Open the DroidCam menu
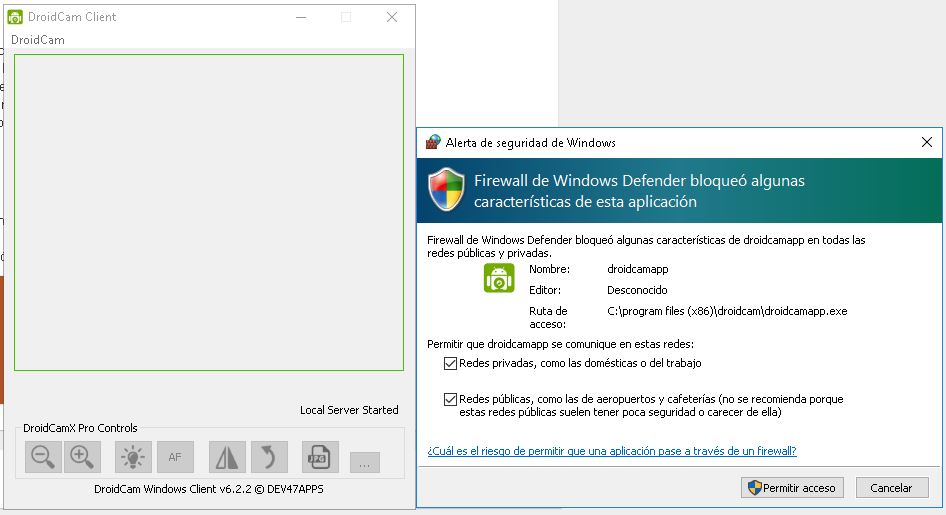946x515 pixels. (37, 40)
